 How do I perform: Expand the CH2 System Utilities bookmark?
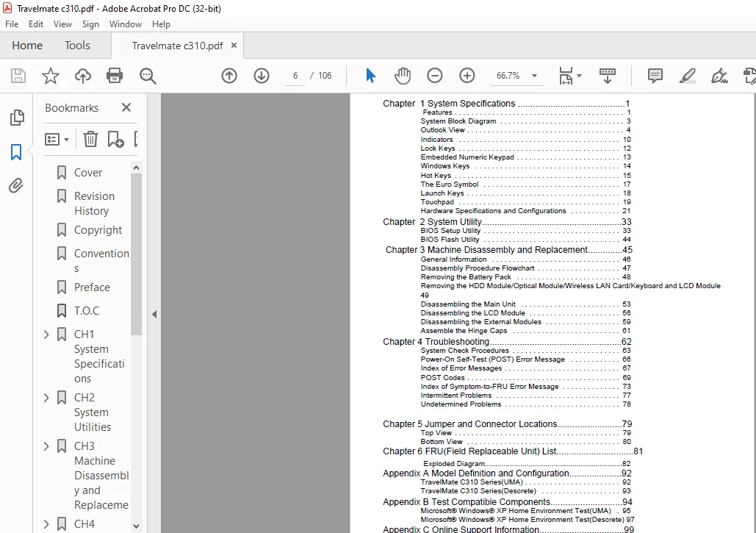click(46, 398)
